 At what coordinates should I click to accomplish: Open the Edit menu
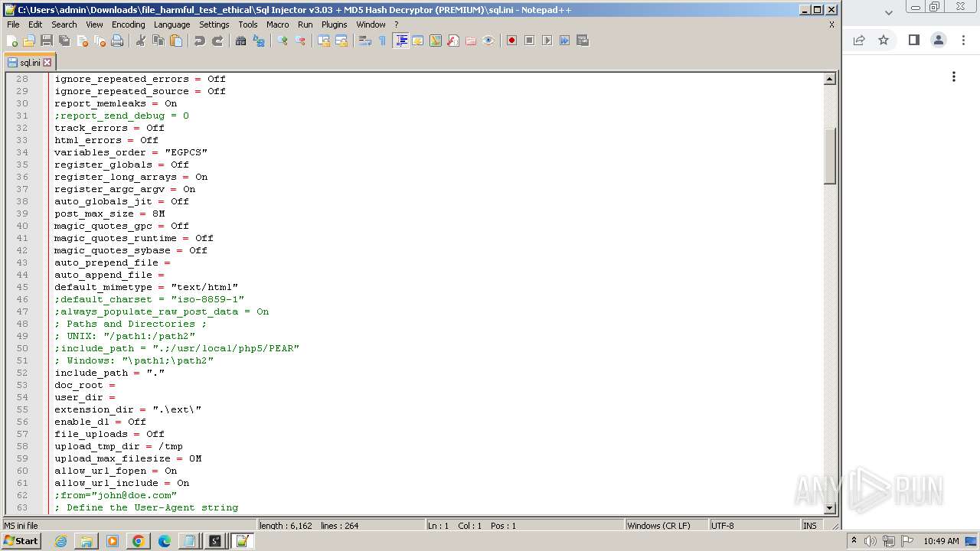[x=35, y=24]
